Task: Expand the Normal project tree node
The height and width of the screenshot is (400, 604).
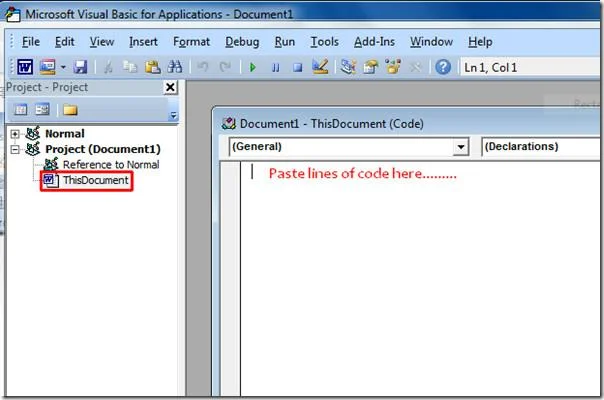Action: point(15,134)
